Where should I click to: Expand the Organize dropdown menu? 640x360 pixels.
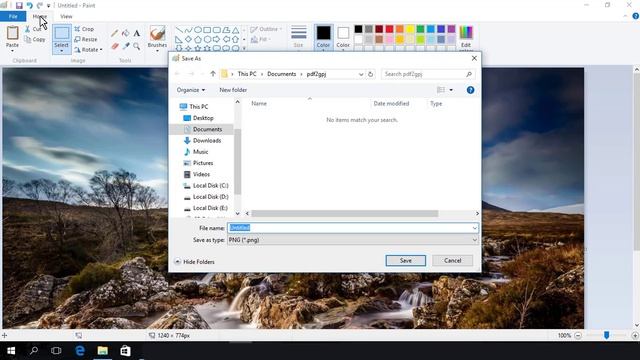click(191, 90)
